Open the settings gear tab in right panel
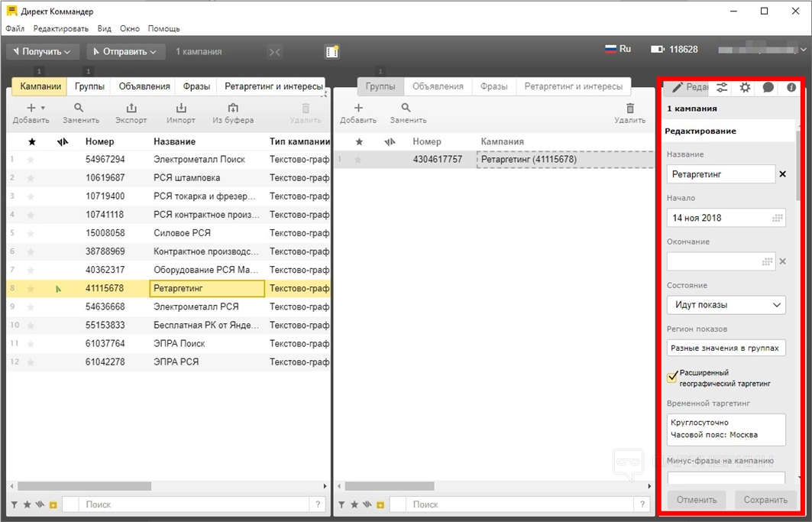Image resolution: width=812 pixels, height=522 pixels. pyautogui.click(x=745, y=87)
